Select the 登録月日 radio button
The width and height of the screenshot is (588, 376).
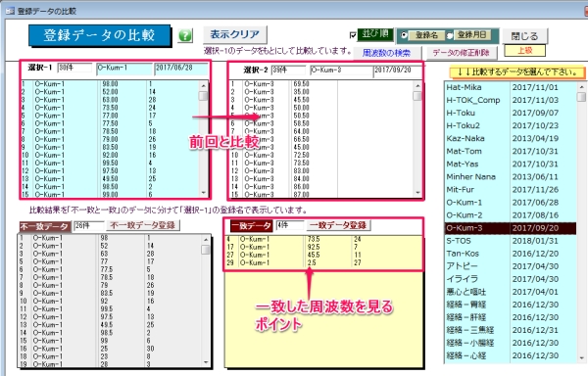coord(450,35)
